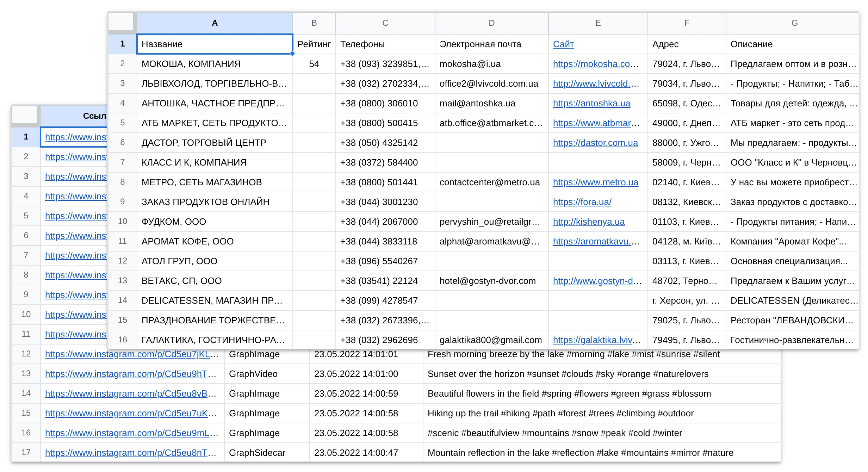The height and width of the screenshot is (472, 868).
Task: Select the GraphVideo cell in row 13
Action: tap(267, 374)
